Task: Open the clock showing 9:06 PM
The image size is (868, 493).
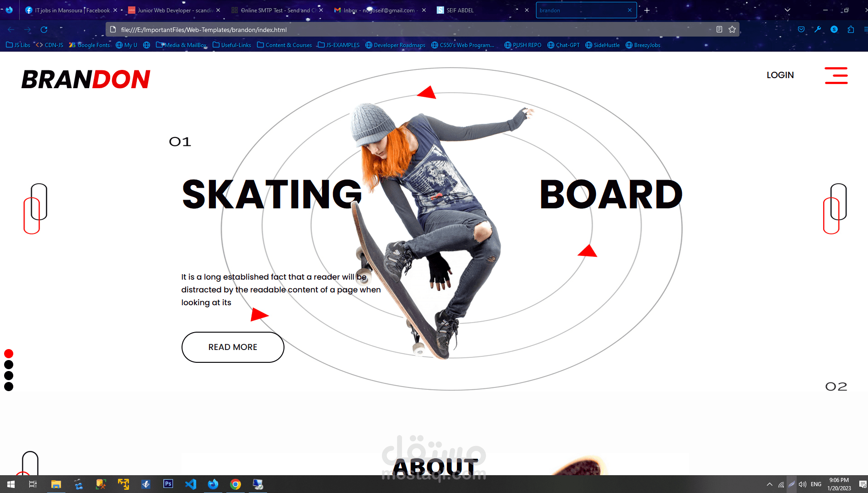Action: (839, 484)
